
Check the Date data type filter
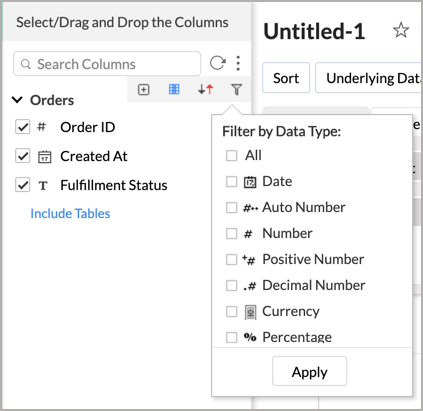click(231, 182)
